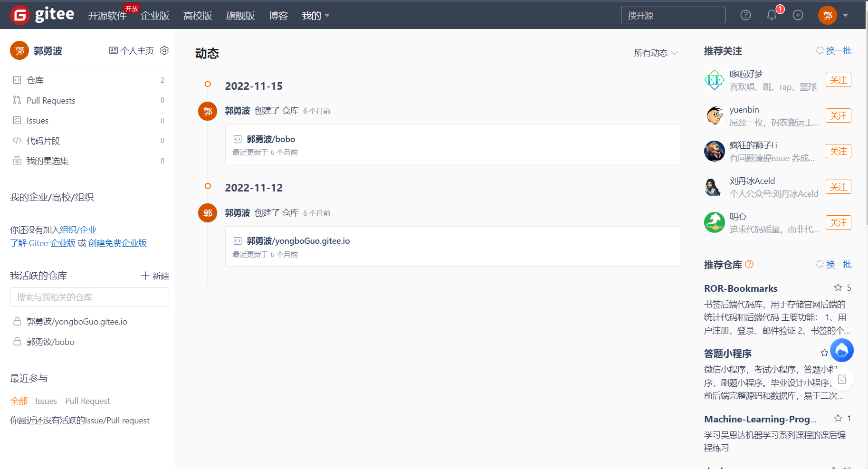The image size is (868, 469).
Task: Open the 了解 Gitee 企业版 link
Action: click(43, 243)
